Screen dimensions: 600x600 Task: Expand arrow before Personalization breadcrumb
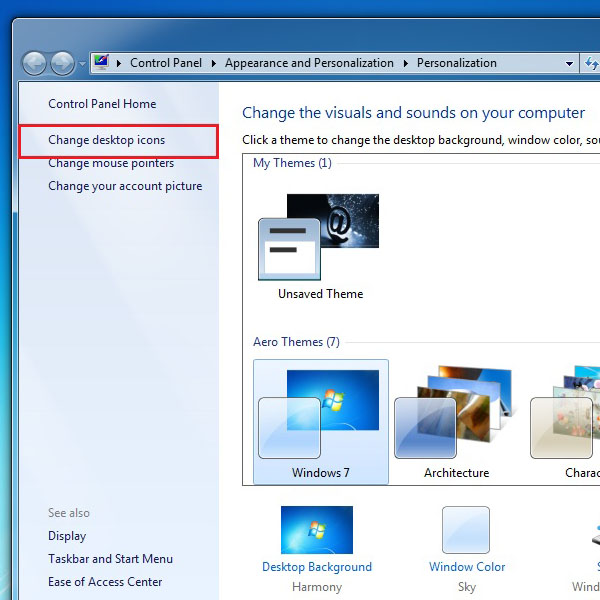click(x=406, y=63)
